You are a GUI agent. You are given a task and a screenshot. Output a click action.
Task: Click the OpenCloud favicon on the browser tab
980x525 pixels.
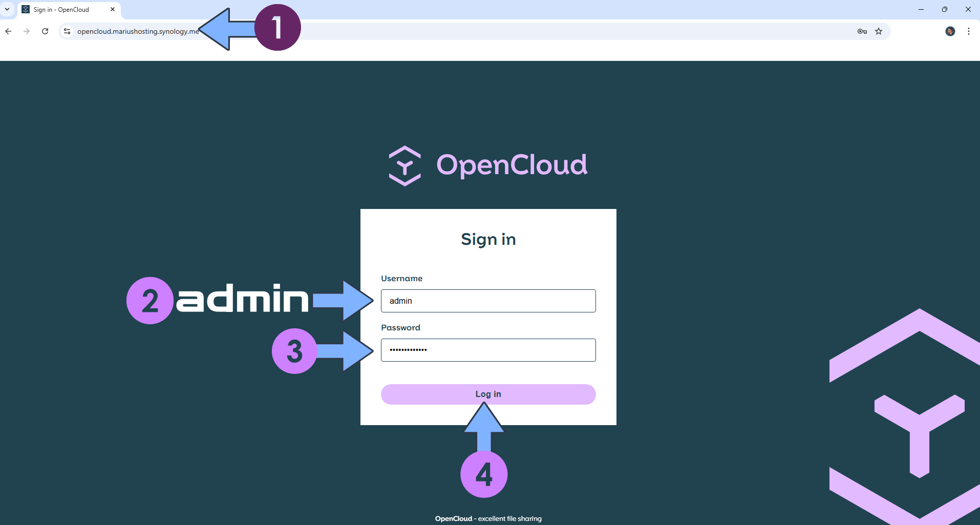(x=26, y=9)
